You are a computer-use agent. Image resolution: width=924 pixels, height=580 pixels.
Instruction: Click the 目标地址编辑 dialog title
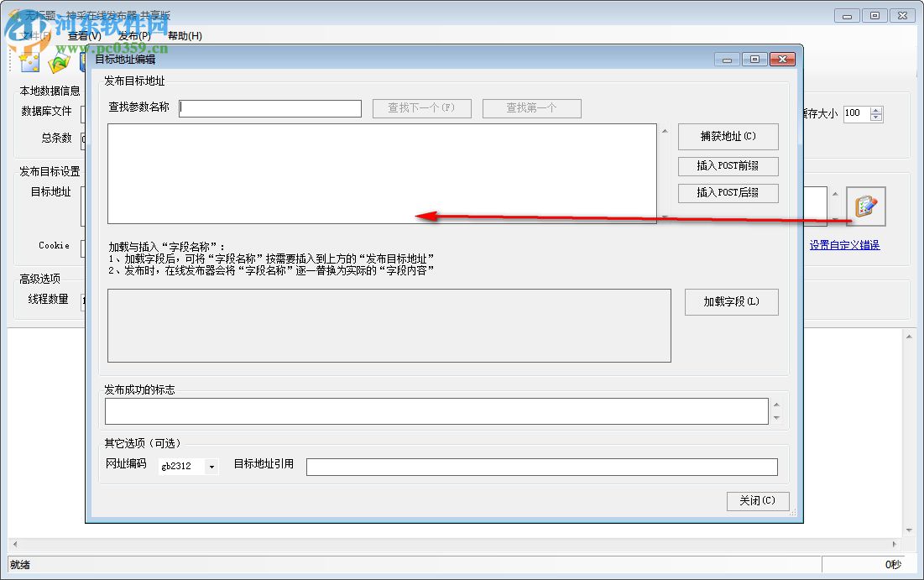tap(126, 59)
